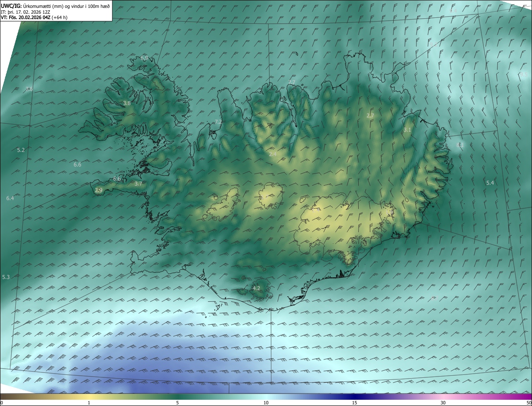Click the 15 tick on color scale
Viewport: 532px width, 406px height.
click(355, 403)
